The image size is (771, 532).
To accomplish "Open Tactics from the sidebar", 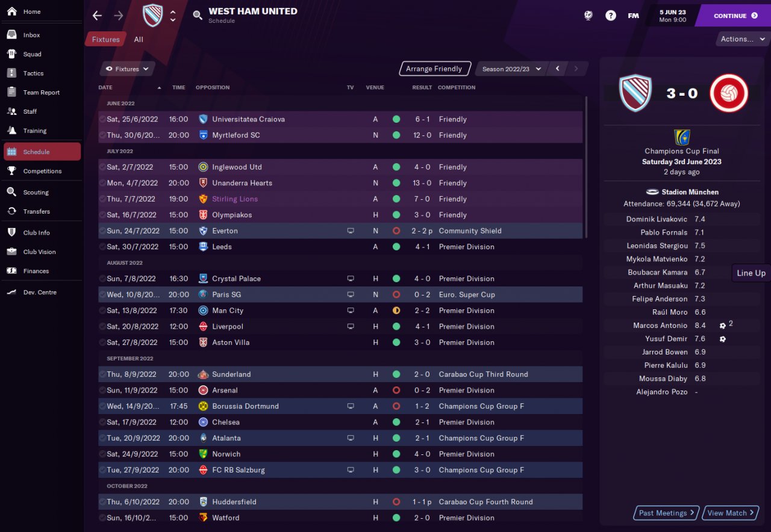I will click(x=33, y=73).
